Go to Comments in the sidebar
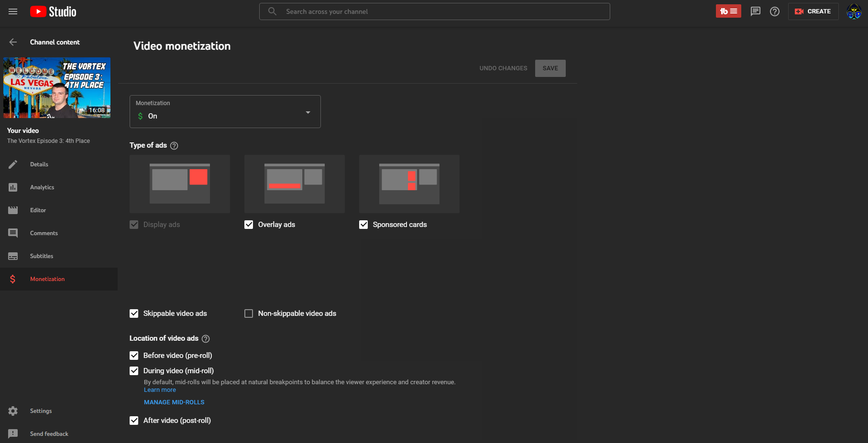Viewport: 868px width, 443px height. point(59,233)
